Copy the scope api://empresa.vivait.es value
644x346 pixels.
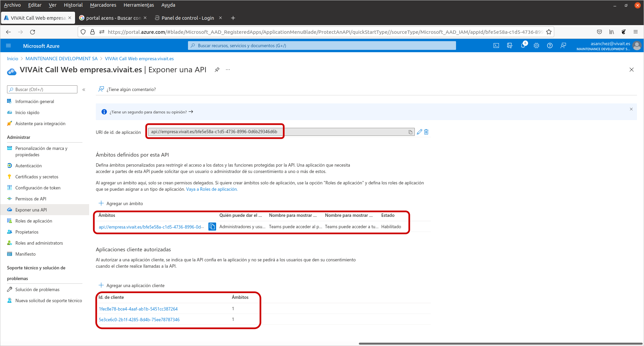(x=212, y=227)
